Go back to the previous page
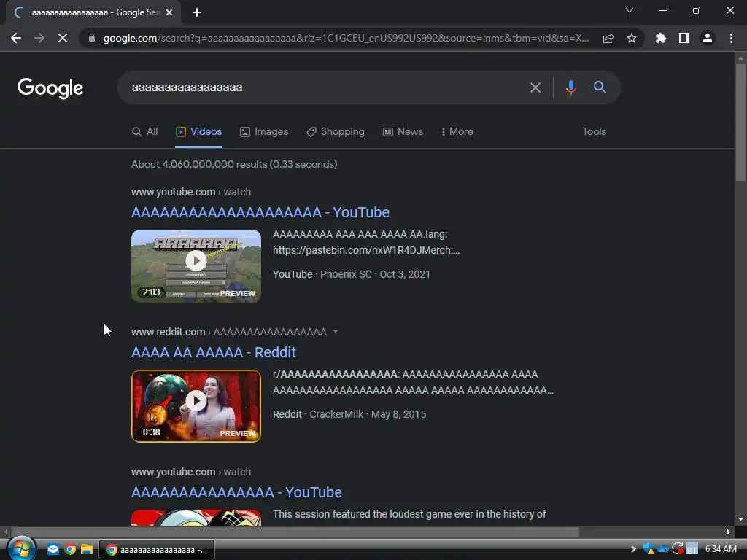The image size is (747, 560). click(16, 38)
